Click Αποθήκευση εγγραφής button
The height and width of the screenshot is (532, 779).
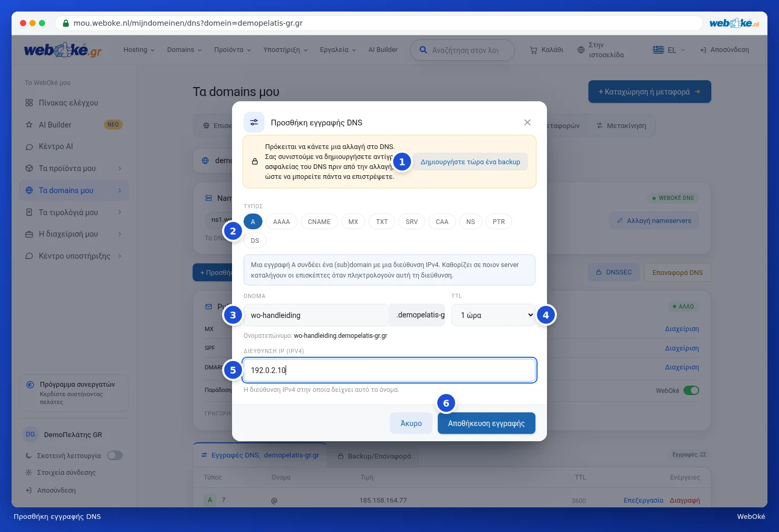pos(487,423)
